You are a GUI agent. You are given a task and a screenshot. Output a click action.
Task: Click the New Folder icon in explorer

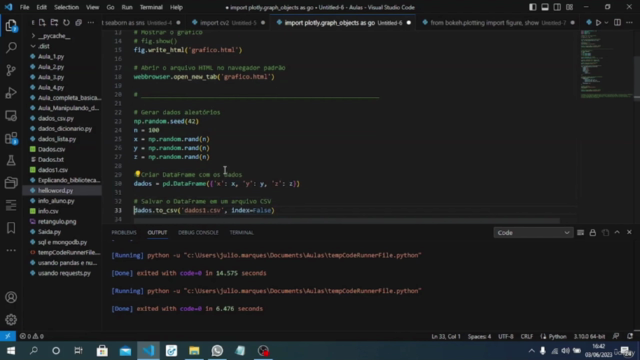pos(54,22)
